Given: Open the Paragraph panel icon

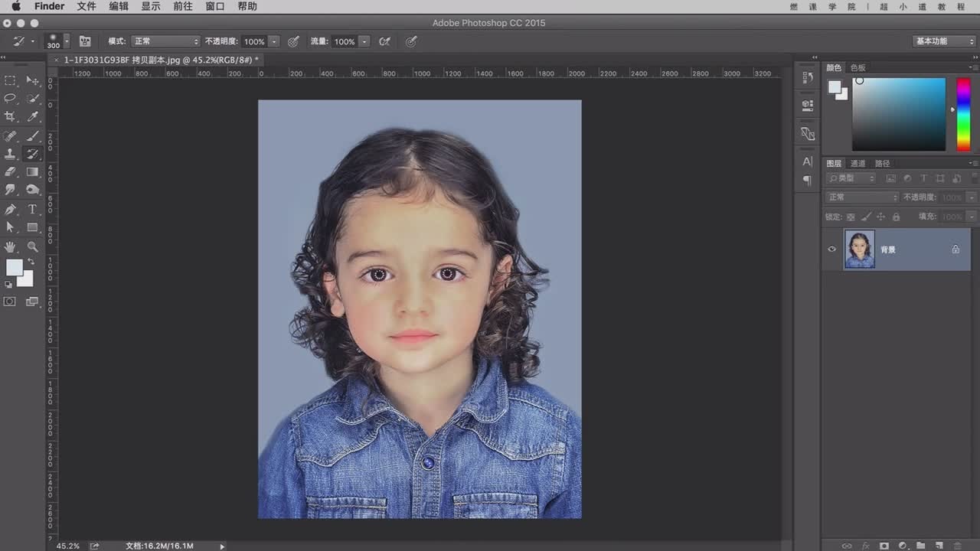Looking at the screenshot, I should (x=807, y=181).
